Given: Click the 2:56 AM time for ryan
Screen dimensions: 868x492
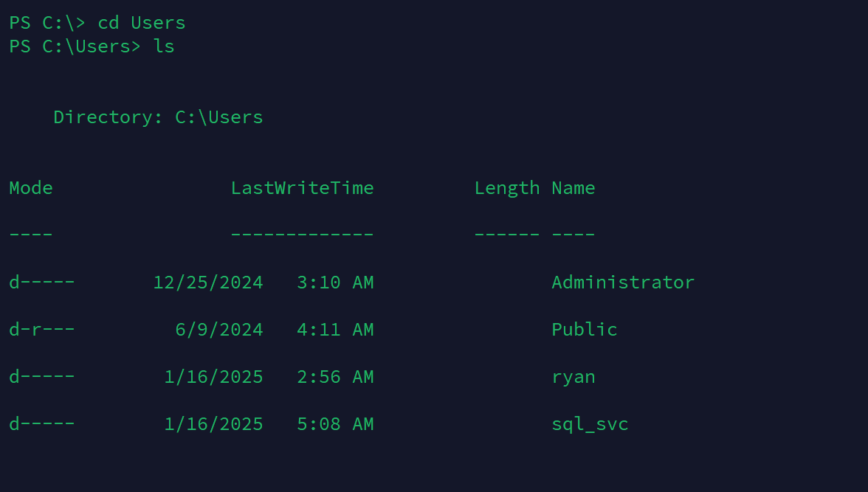Looking at the screenshot, I should pos(335,377).
